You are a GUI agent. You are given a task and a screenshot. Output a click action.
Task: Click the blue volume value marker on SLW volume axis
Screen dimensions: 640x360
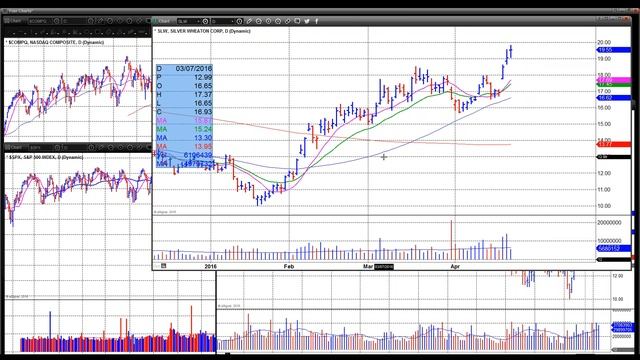(613, 248)
